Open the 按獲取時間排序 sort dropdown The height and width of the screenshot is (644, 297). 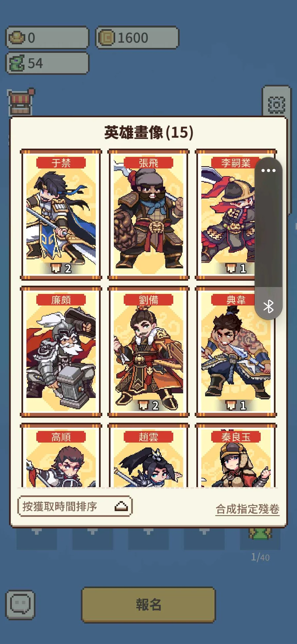(75, 506)
